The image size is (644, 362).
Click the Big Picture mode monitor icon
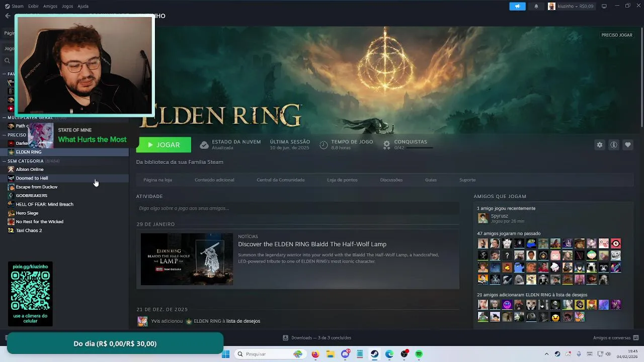tap(604, 6)
